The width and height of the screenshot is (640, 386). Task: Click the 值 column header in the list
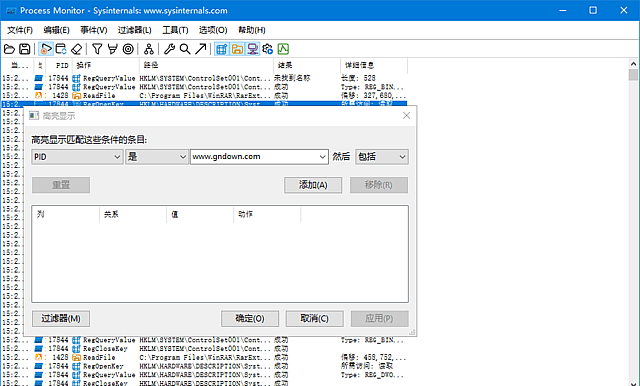[200, 214]
